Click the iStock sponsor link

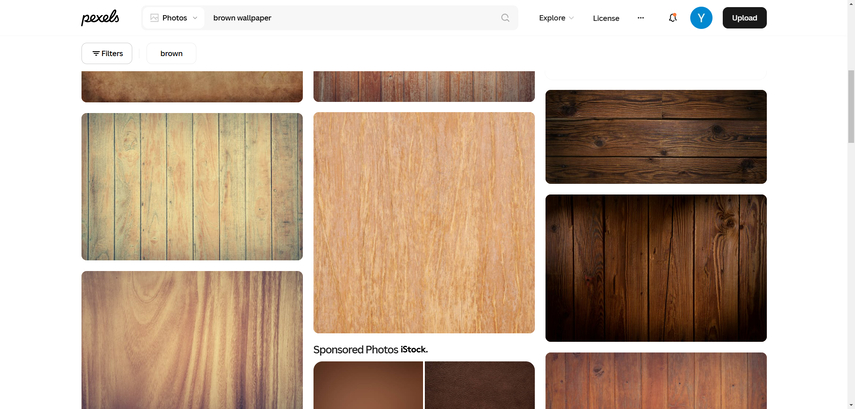point(414,350)
